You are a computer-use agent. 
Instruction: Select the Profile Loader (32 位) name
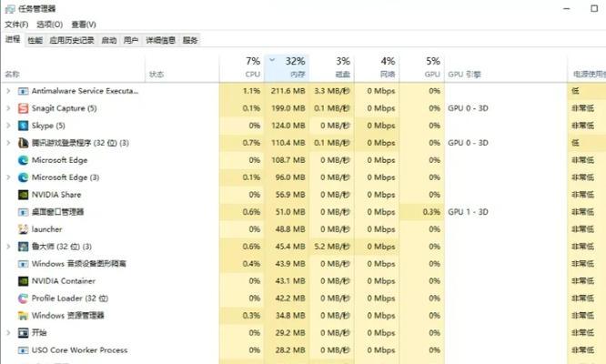pos(70,298)
